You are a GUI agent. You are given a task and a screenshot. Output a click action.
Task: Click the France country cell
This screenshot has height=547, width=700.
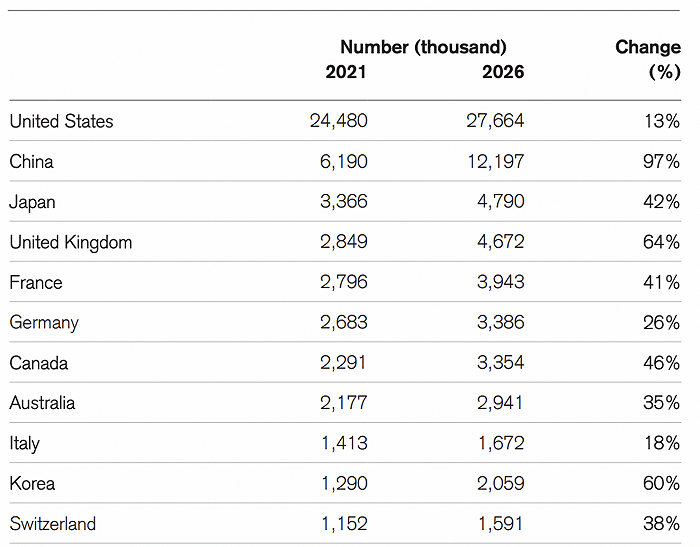pos(36,282)
